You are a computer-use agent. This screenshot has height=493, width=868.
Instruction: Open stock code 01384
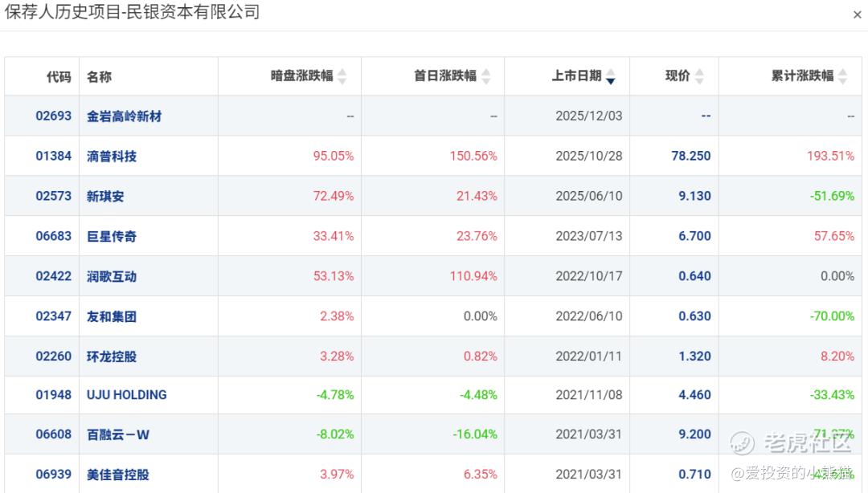54,156
